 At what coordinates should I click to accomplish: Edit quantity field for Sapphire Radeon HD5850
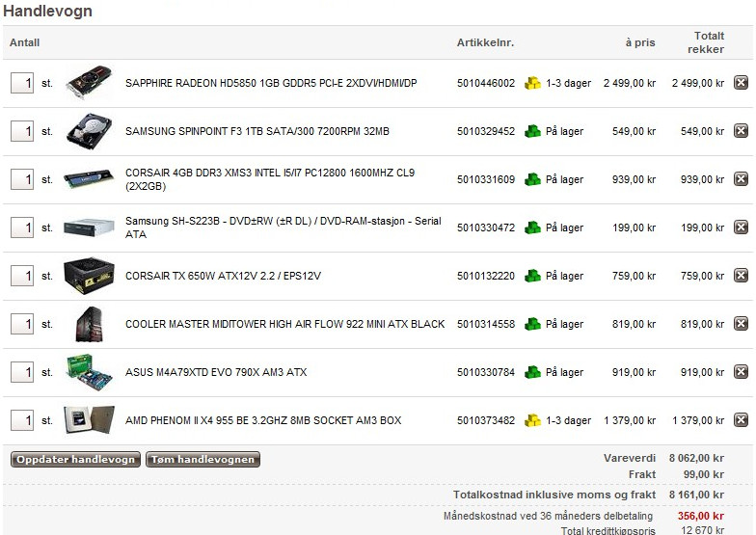tap(22, 83)
